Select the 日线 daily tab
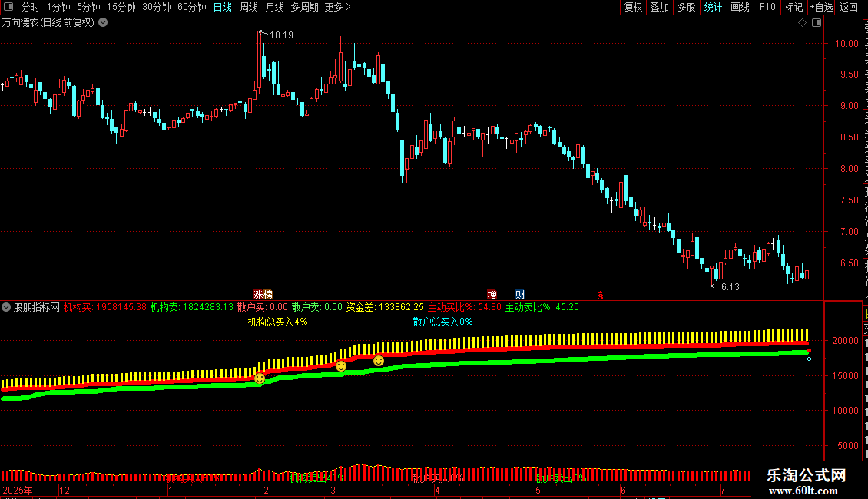This screenshot has width=868, height=499. [x=223, y=7]
